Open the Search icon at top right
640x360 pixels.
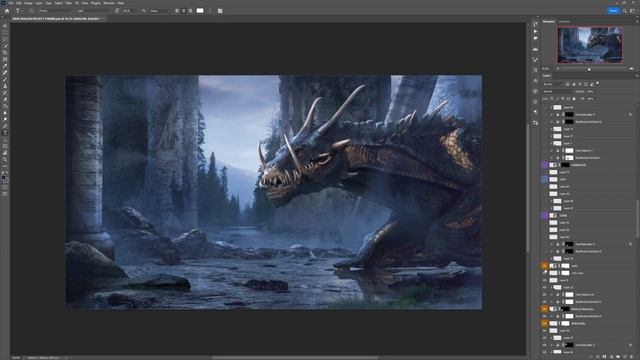(624, 11)
